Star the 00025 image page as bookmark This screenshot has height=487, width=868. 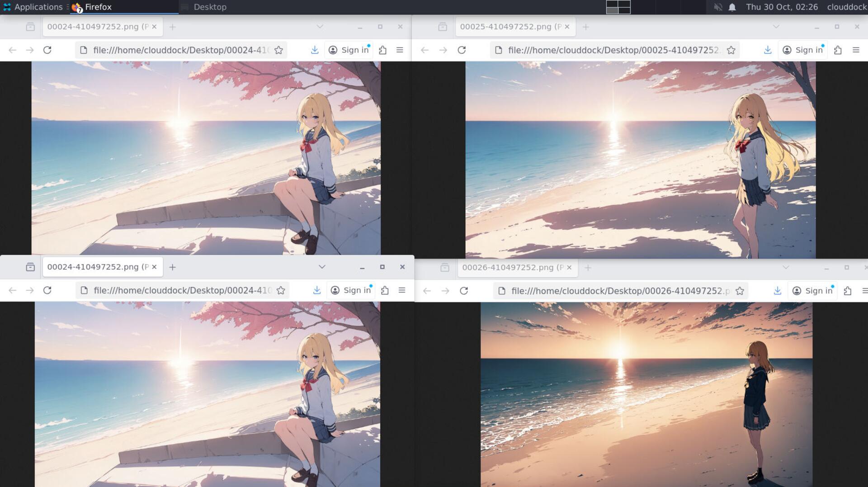(731, 50)
